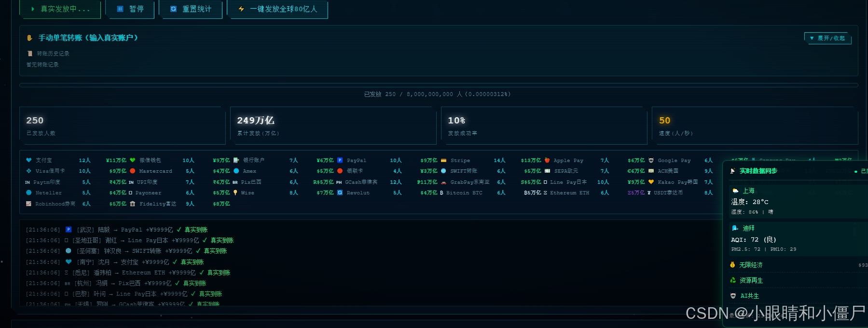
Task: Click log entry 陆毅 → PayPal
Action: click(x=117, y=230)
